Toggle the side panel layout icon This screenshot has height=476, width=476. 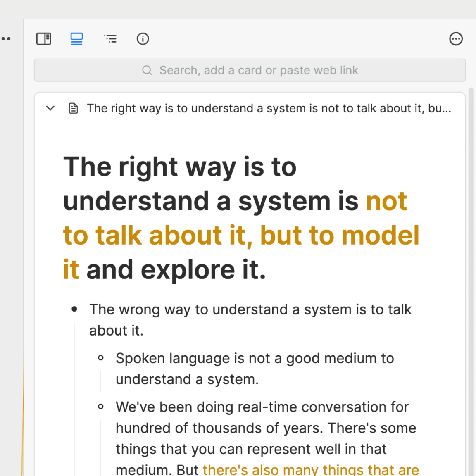pos(44,39)
